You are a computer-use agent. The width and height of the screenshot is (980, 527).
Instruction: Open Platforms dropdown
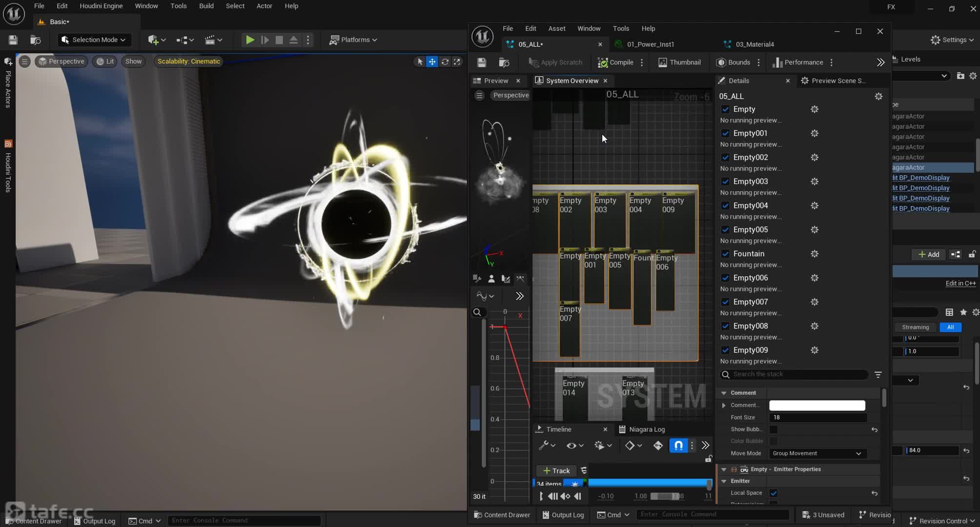coord(353,40)
